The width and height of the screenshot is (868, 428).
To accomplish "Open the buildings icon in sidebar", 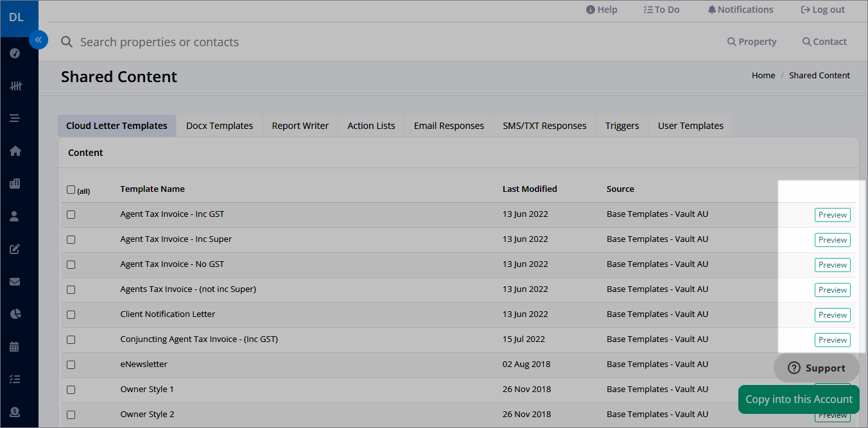I will 15,184.
